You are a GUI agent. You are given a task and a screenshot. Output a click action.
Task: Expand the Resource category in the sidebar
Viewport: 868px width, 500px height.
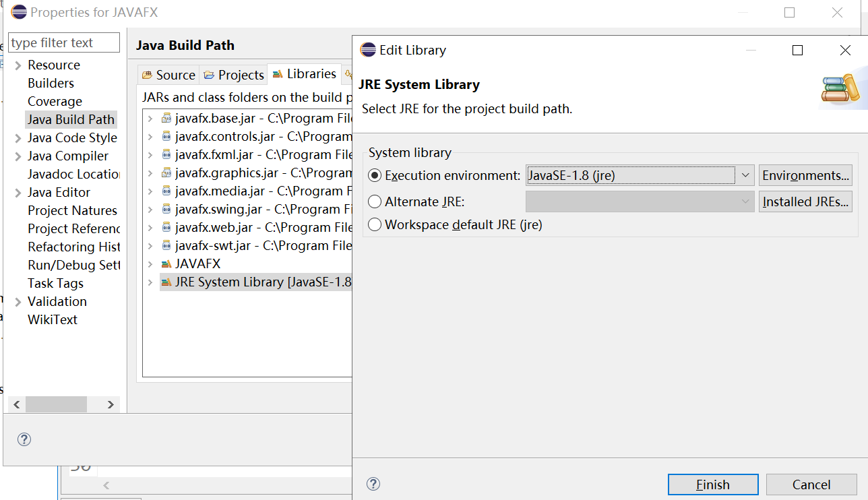(17, 65)
